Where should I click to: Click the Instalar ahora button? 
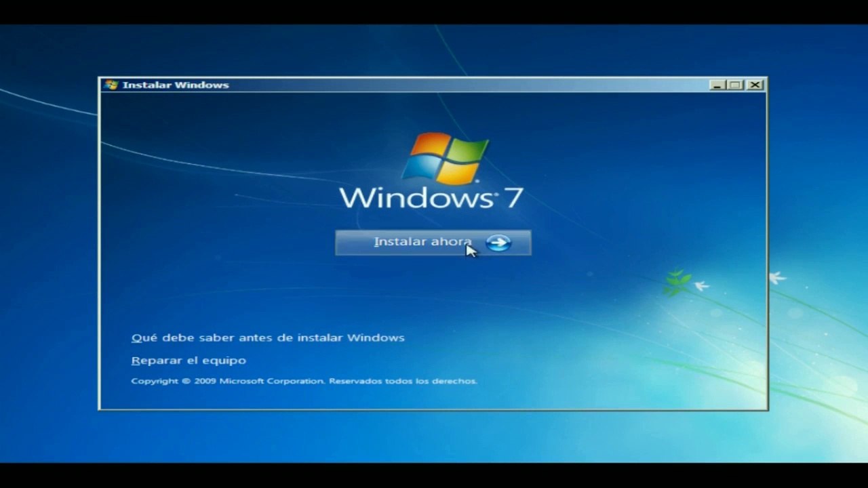click(433, 243)
